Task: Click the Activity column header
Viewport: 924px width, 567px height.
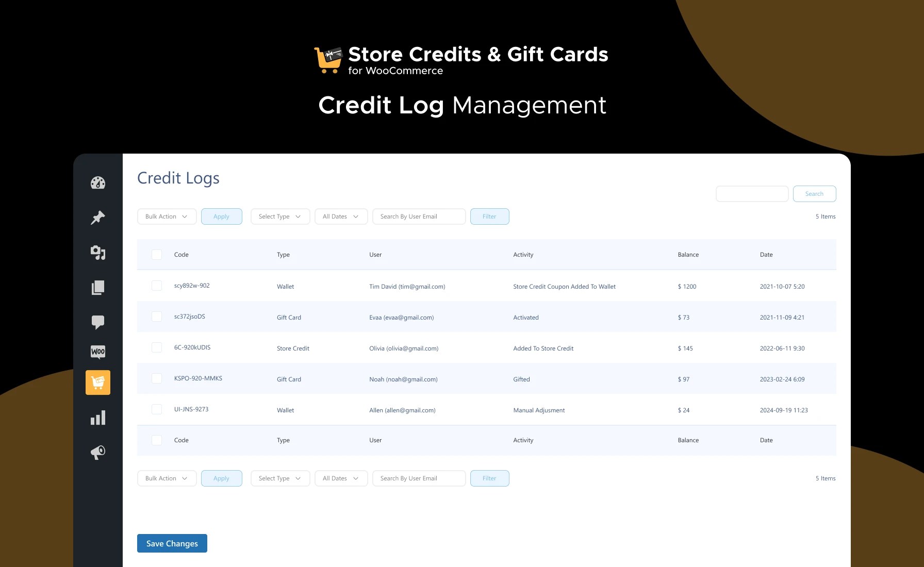Action: [523, 254]
